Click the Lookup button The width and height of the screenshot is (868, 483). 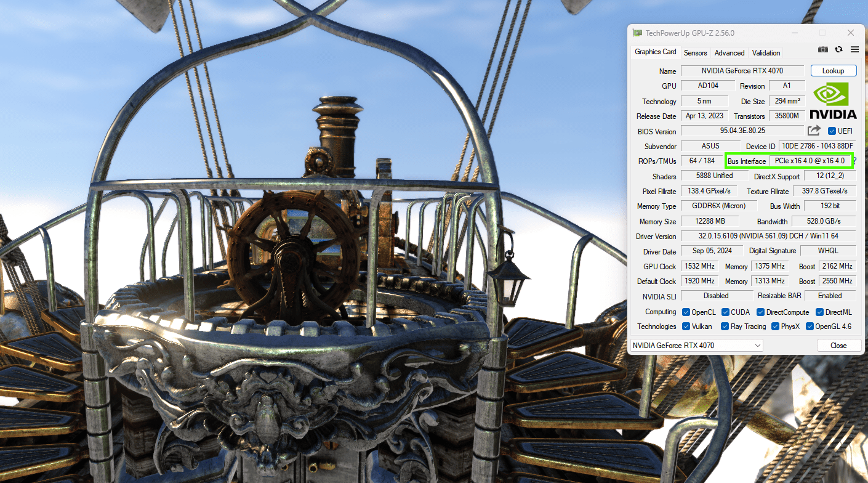tap(834, 71)
